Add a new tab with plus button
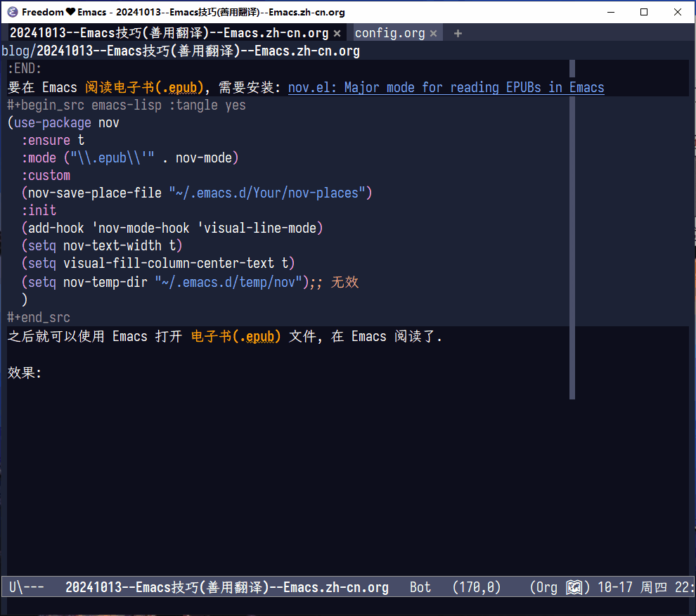The image size is (696, 616). (x=458, y=33)
